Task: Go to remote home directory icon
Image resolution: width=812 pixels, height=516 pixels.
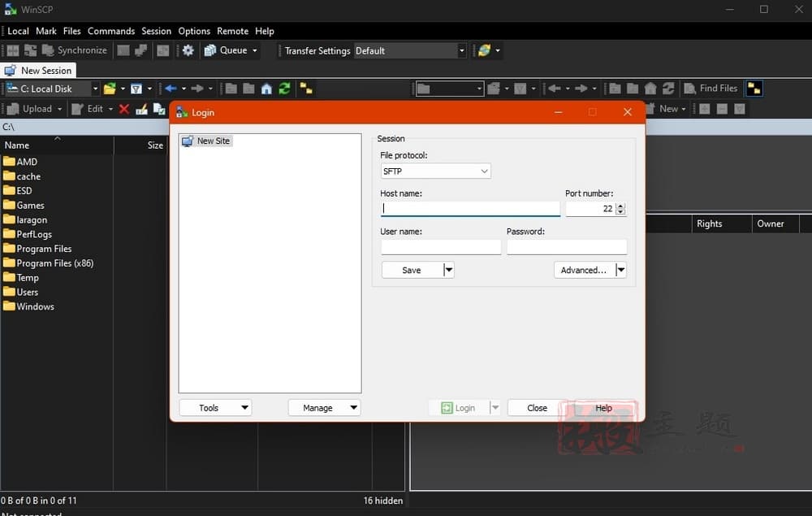Action: click(650, 89)
